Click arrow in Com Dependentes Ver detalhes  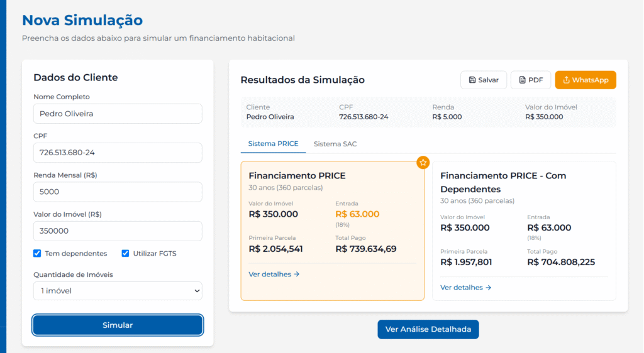489,288
